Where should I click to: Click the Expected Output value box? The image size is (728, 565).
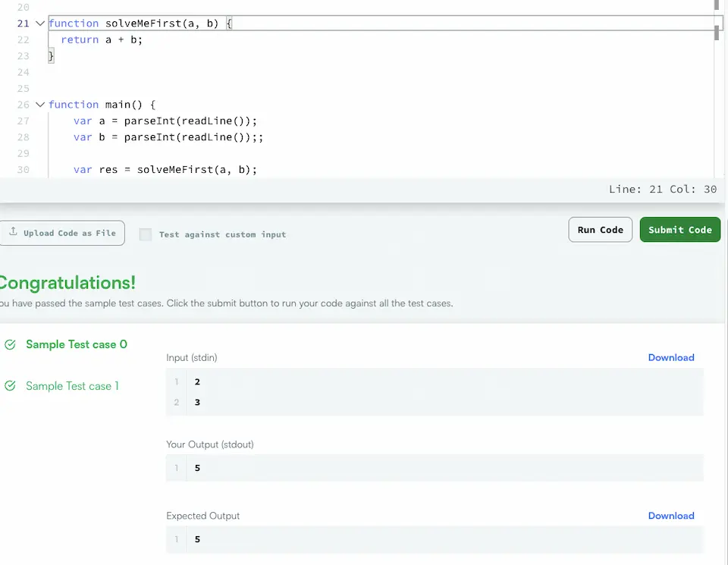435,539
